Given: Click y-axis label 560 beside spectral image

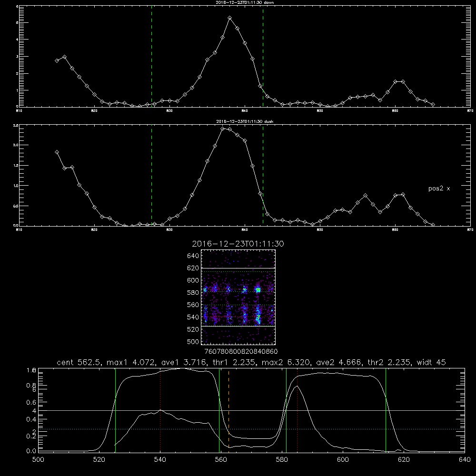Looking at the screenshot, I should [x=193, y=305].
